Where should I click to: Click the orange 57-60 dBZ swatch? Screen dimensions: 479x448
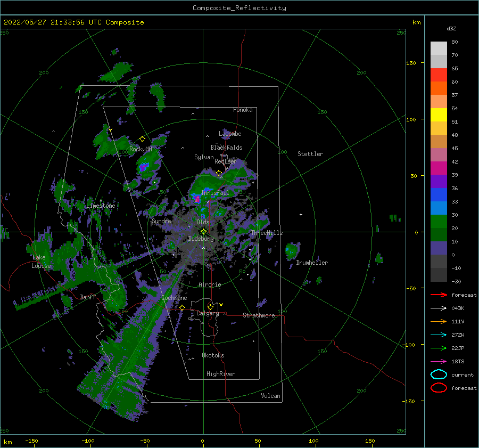[x=439, y=88]
